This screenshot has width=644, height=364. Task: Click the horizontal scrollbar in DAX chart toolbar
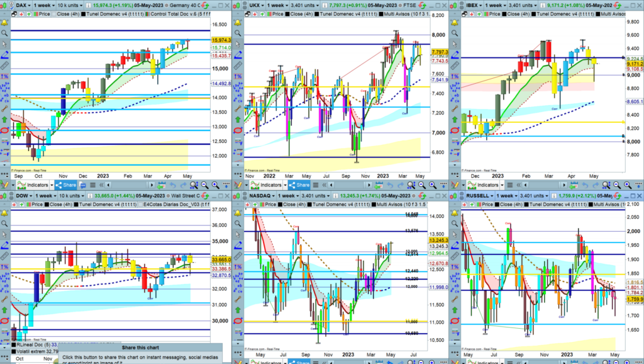click(133, 185)
